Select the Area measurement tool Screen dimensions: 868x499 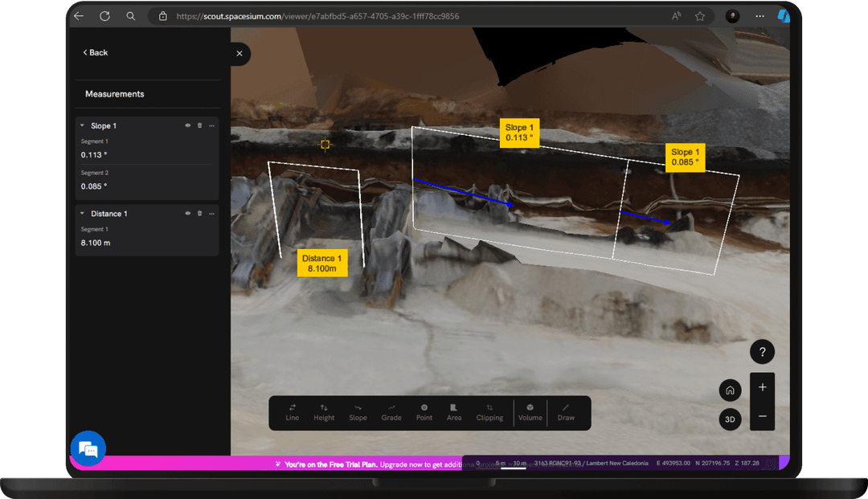pos(454,412)
